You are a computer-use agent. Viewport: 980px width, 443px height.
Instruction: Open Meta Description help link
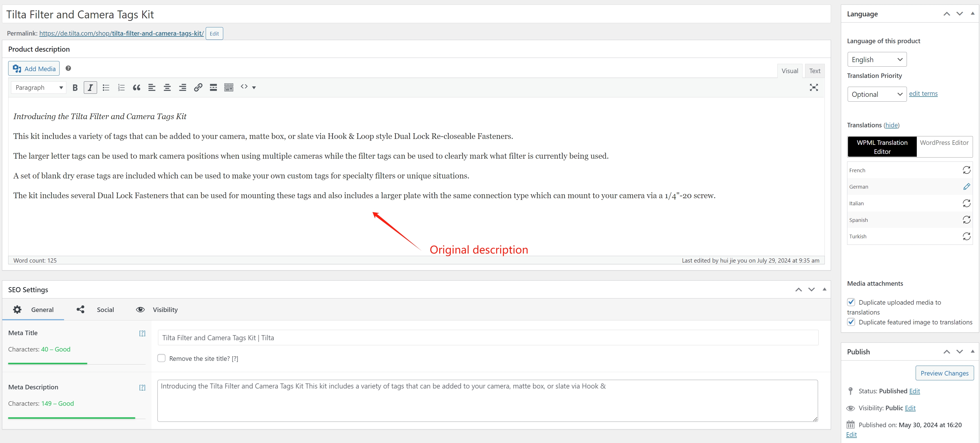click(142, 387)
